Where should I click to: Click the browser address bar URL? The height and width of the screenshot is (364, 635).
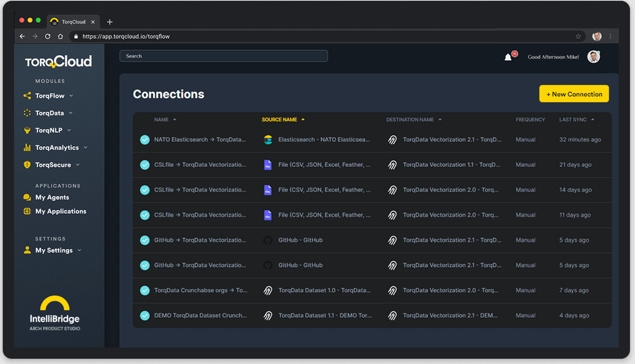(x=126, y=36)
